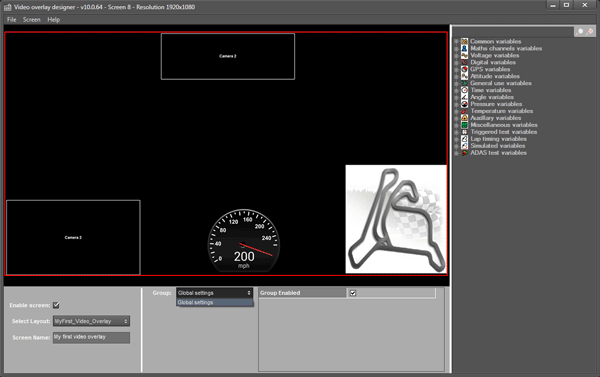The width and height of the screenshot is (600, 377).
Task: Click the Lap timing variables icon
Action: click(464, 139)
